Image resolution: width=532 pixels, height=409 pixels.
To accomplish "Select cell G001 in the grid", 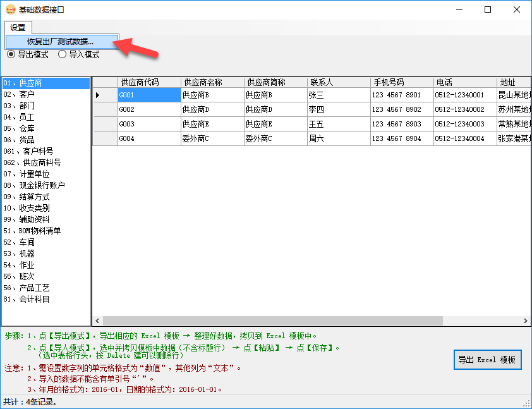I will [x=149, y=95].
